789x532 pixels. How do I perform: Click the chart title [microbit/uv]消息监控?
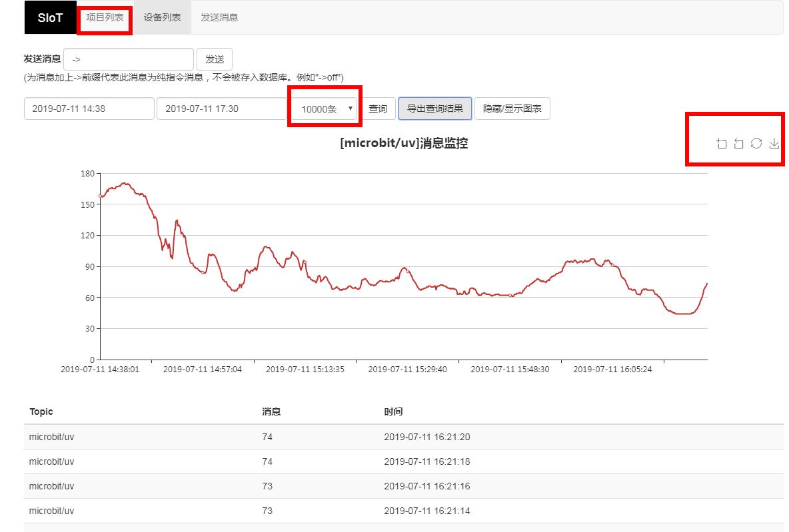404,143
